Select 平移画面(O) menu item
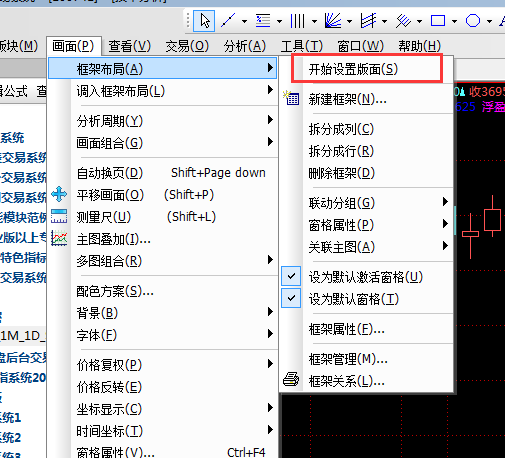The width and height of the screenshot is (505, 458). click(163, 195)
